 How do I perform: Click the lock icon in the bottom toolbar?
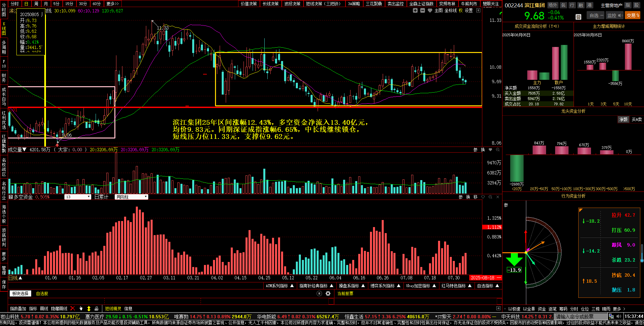(x=97, y=308)
